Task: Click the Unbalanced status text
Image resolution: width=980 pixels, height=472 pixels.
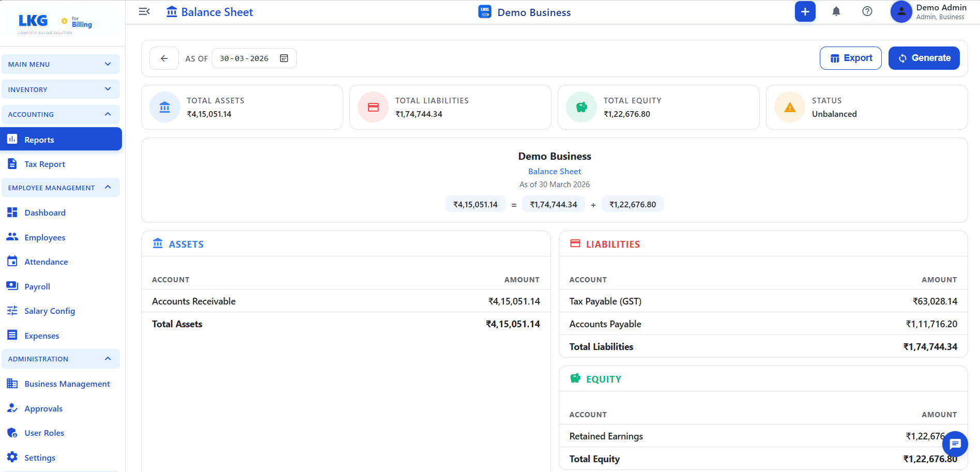Action: click(834, 114)
